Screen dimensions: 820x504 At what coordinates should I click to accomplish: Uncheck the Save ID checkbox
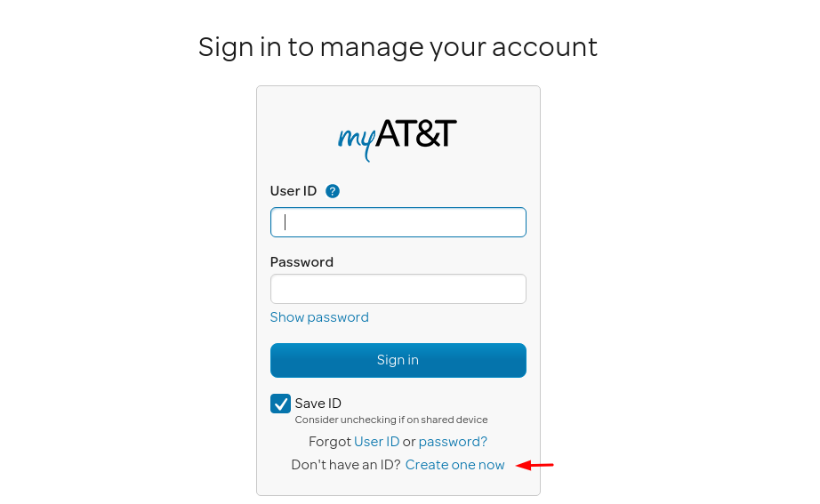click(x=280, y=404)
